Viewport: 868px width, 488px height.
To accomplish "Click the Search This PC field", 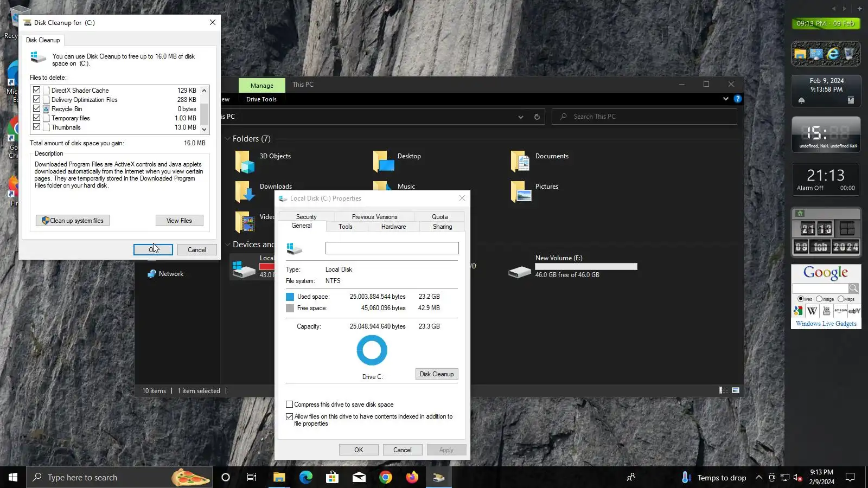I will click(644, 117).
